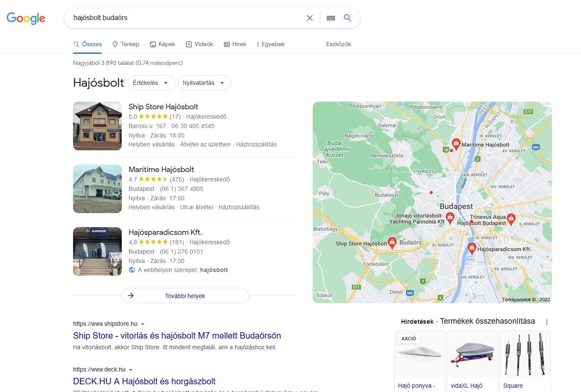This screenshot has height=392, width=581.
Task: Switch to the Képek tab
Action: pos(162,44)
